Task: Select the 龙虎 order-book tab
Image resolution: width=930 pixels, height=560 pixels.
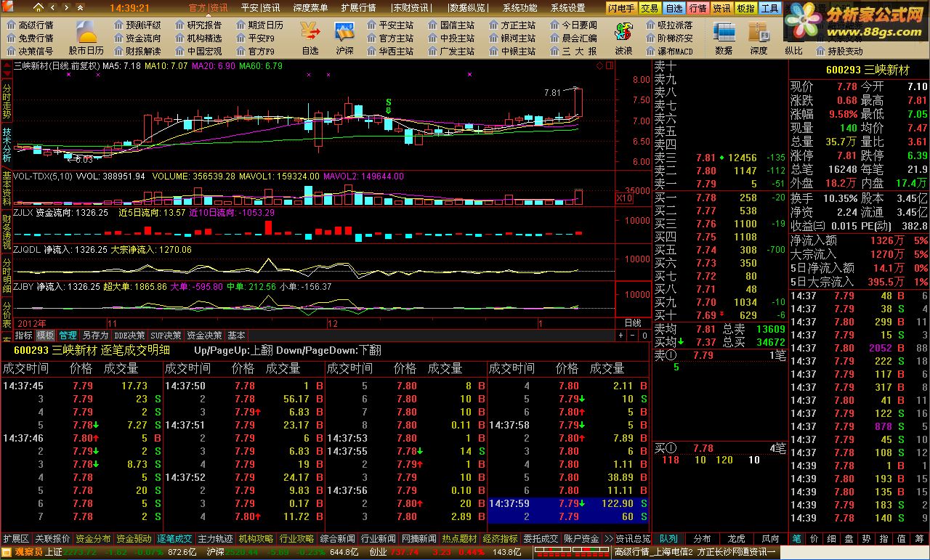Action: click(737, 539)
